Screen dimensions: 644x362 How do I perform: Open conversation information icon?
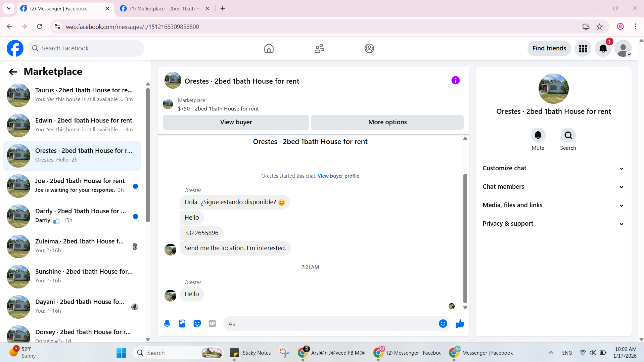click(x=455, y=80)
